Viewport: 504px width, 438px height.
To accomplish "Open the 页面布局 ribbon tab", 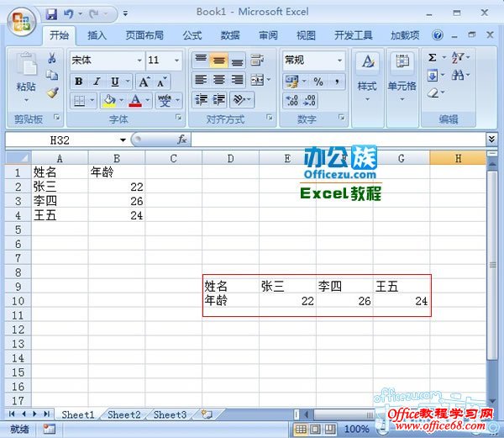I will (x=144, y=35).
